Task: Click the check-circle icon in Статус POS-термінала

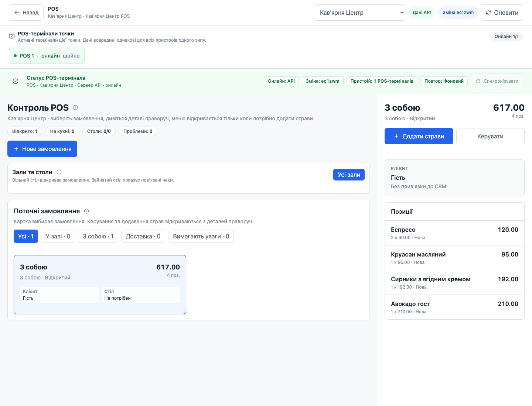Action: click(16, 81)
